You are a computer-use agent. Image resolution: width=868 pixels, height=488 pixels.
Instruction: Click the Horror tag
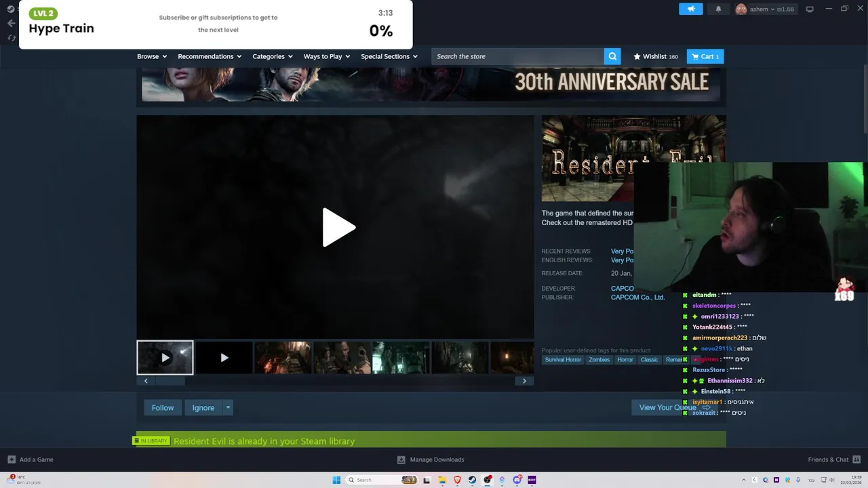(x=625, y=360)
